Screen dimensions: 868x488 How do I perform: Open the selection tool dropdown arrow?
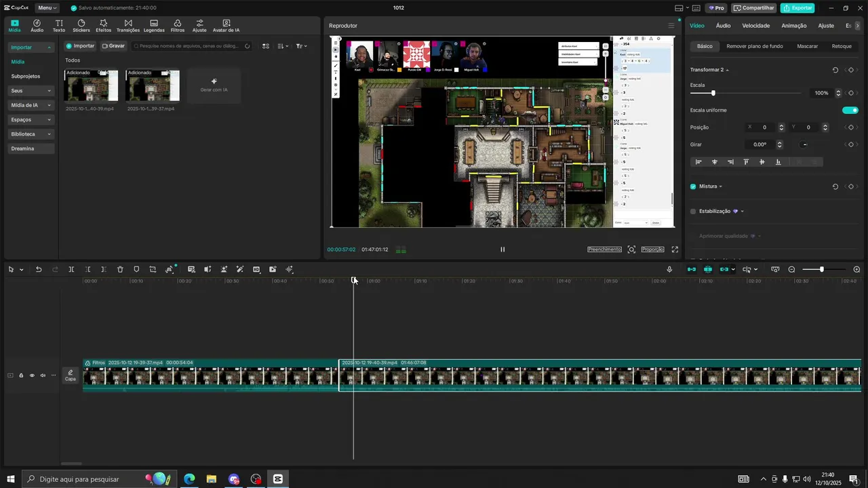click(21, 270)
